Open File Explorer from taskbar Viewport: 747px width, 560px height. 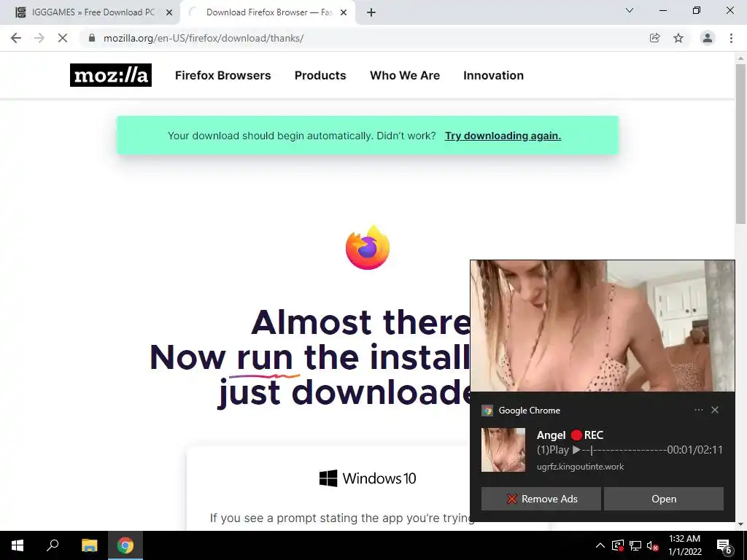coord(89,545)
